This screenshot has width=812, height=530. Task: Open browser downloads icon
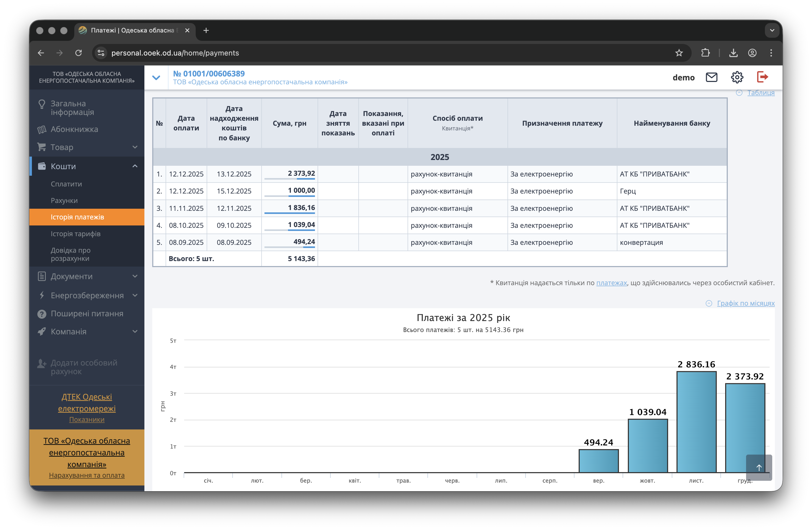point(733,53)
